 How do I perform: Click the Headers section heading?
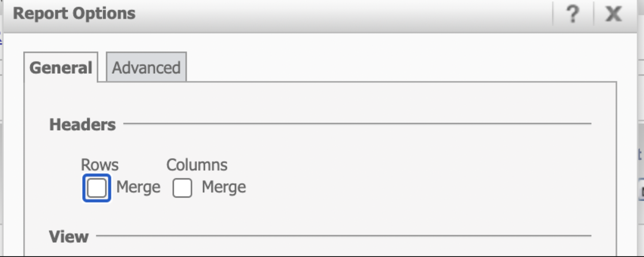tap(82, 125)
